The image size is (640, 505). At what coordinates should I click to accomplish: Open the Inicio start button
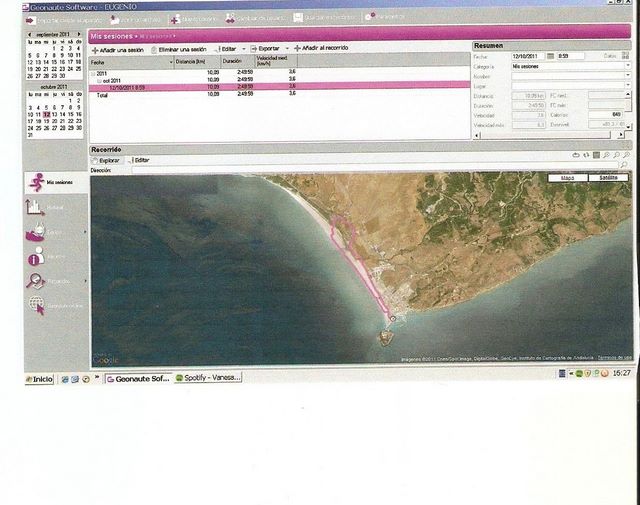click(x=38, y=379)
